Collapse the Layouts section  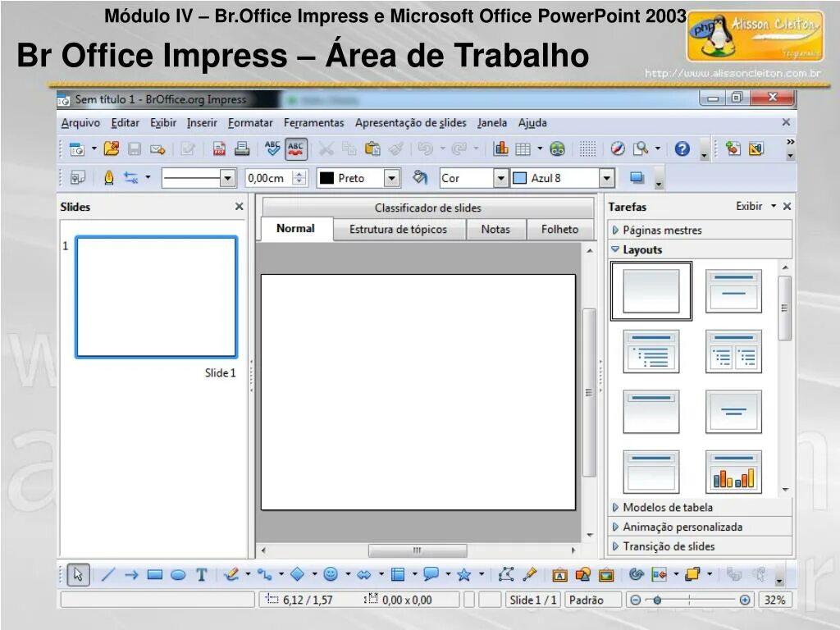pyautogui.click(x=700, y=249)
